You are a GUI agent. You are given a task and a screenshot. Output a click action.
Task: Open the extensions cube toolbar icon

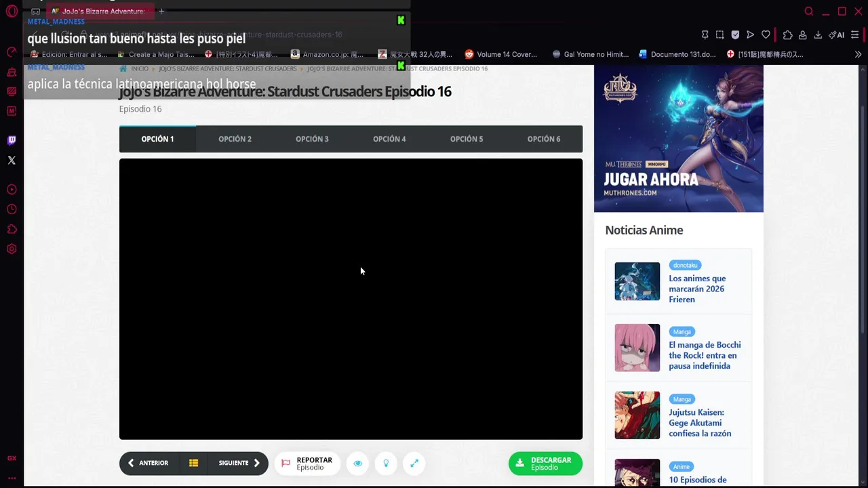(x=787, y=35)
